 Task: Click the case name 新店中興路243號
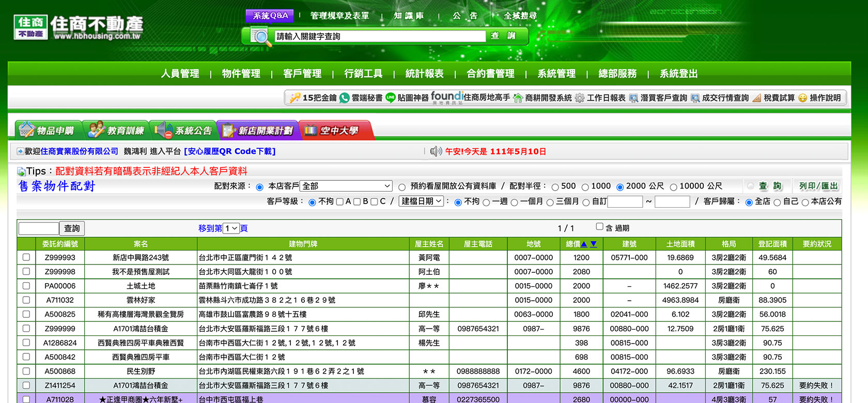141,257
